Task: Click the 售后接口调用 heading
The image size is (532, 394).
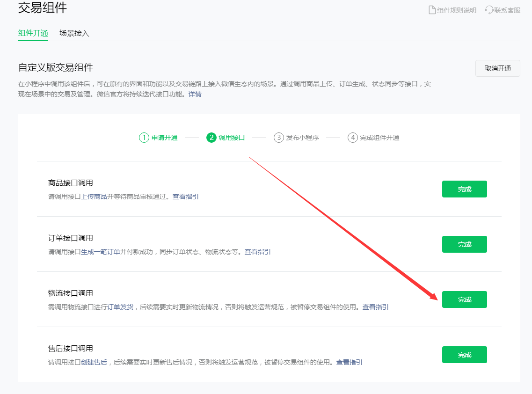Action: (71, 348)
